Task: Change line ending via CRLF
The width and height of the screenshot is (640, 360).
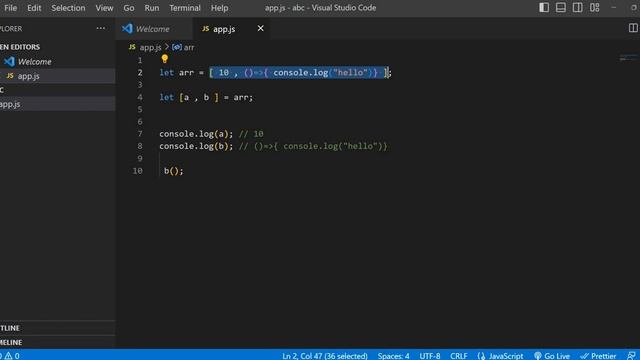Action: point(459,356)
